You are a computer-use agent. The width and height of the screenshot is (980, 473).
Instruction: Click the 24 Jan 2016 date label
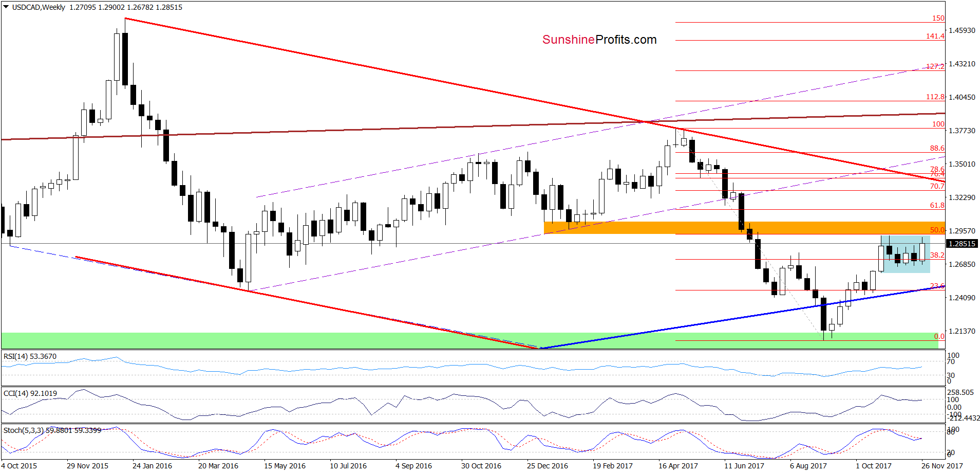(x=152, y=466)
